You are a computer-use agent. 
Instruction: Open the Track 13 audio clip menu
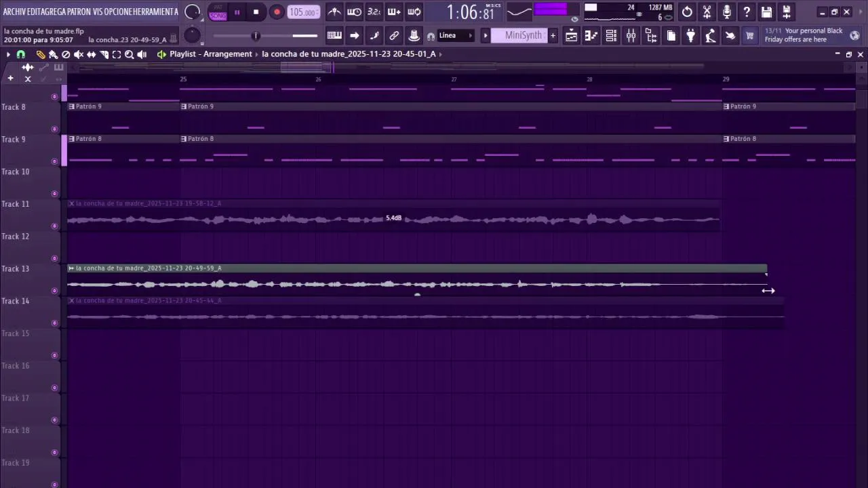pos(71,268)
